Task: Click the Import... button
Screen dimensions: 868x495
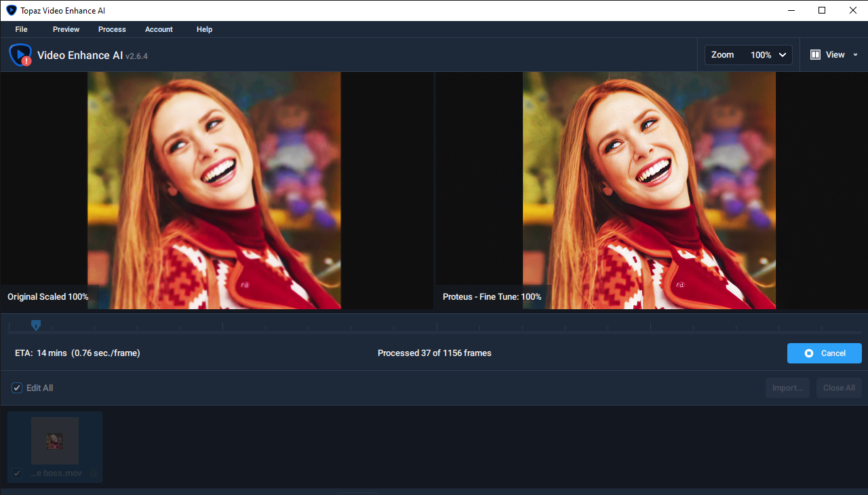Action: pos(787,388)
